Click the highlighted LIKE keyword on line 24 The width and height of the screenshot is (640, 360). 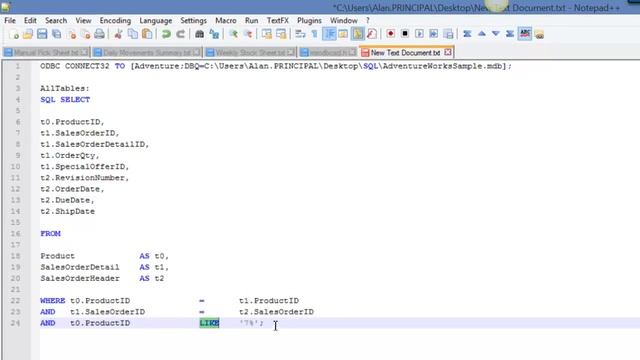coord(209,323)
